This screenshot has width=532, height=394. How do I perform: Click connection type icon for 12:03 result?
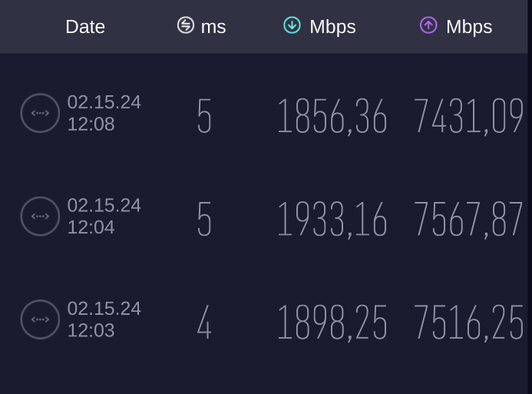(x=40, y=320)
